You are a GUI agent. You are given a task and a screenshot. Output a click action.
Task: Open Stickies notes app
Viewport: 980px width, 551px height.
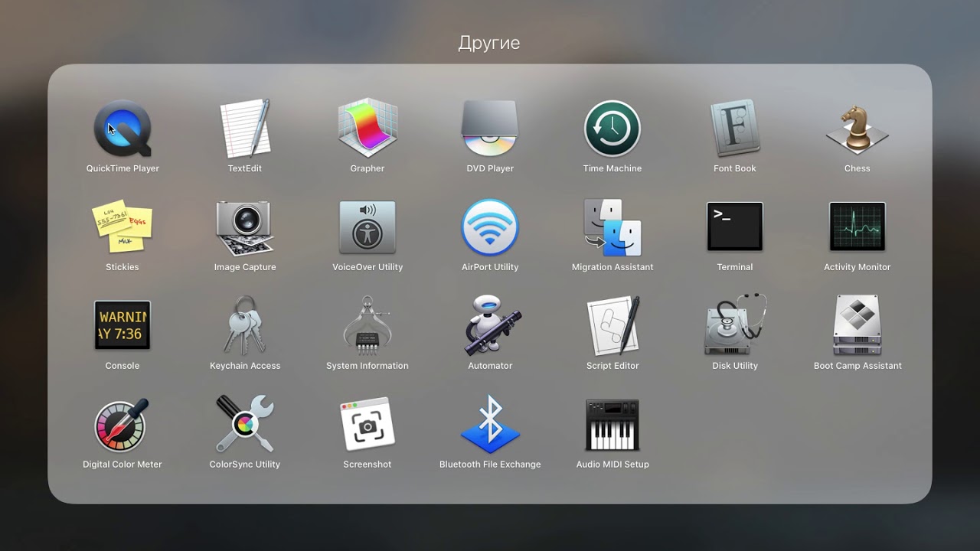coord(122,227)
